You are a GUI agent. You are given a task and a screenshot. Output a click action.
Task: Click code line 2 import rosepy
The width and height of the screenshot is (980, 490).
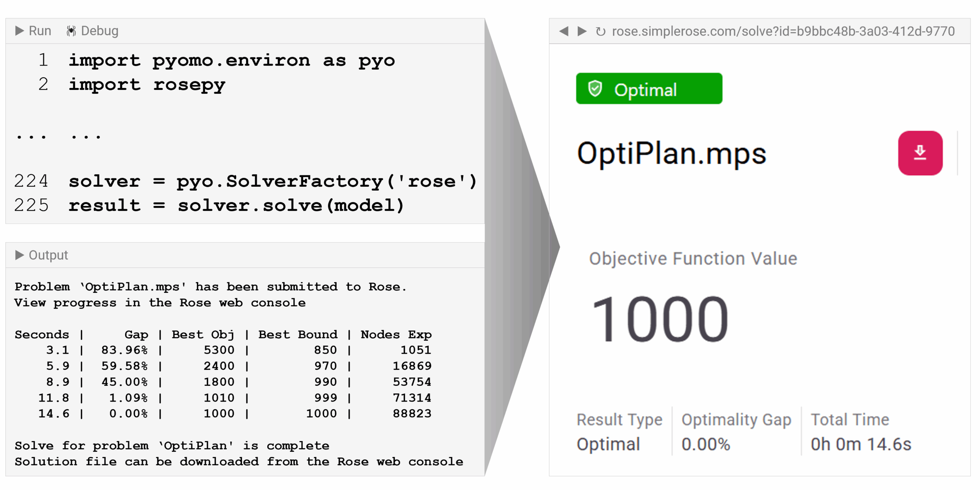pos(147,85)
